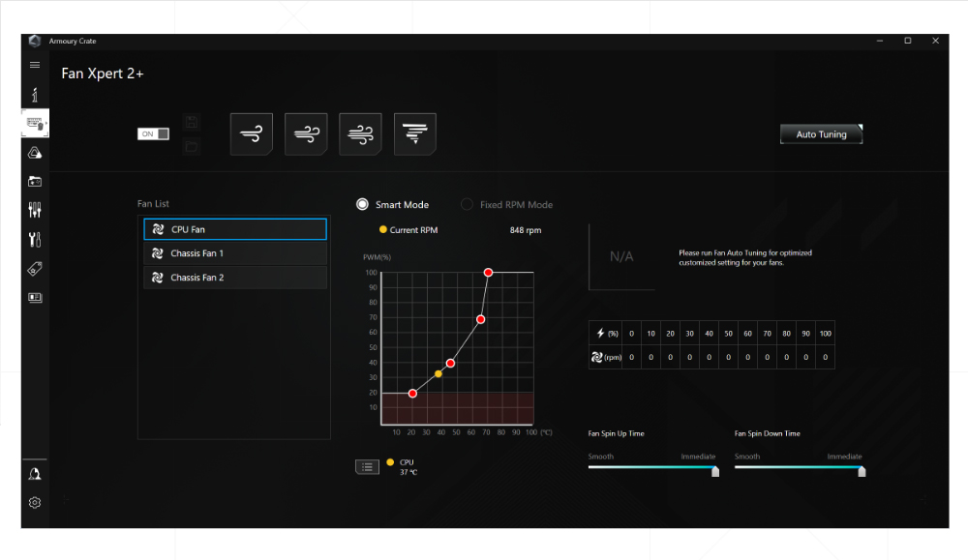Select the Silent fan profile icon
Viewport: 968px width, 560px height.
pyautogui.click(x=251, y=133)
